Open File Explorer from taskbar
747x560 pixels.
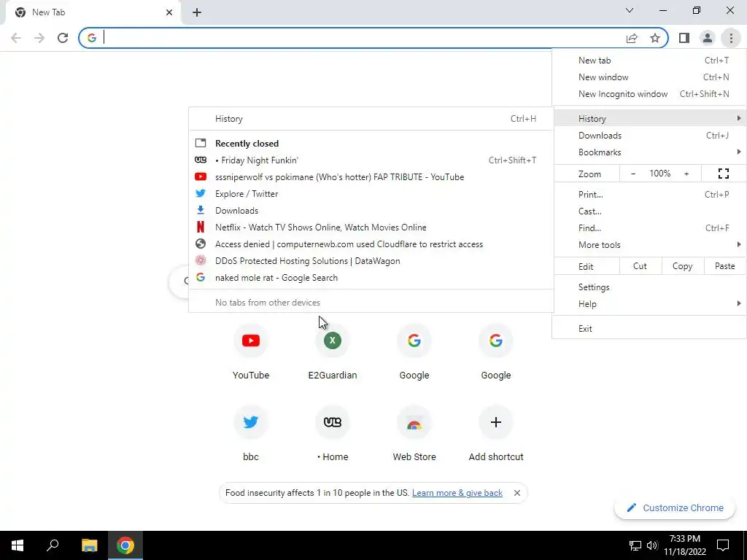(x=89, y=545)
